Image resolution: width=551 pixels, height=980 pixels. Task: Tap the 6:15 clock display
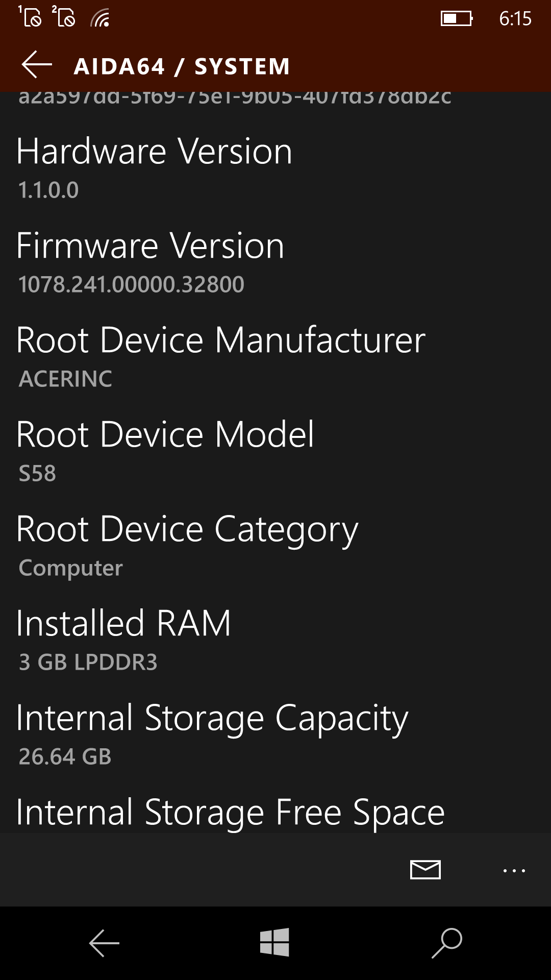(515, 19)
